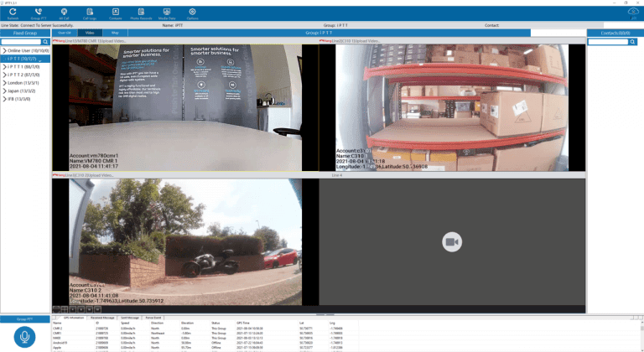The image size is (644, 352).
Task: Click the Refresh toolbar icon
Action: 13,13
